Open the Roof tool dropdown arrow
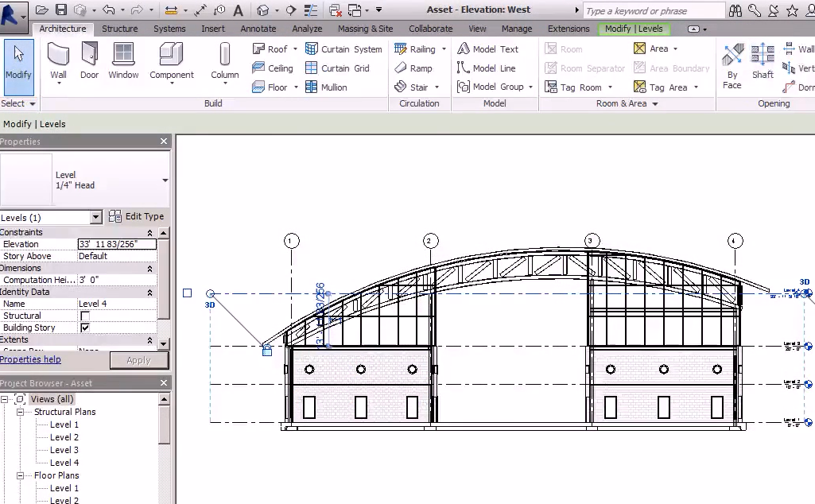 (x=295, y=49)
